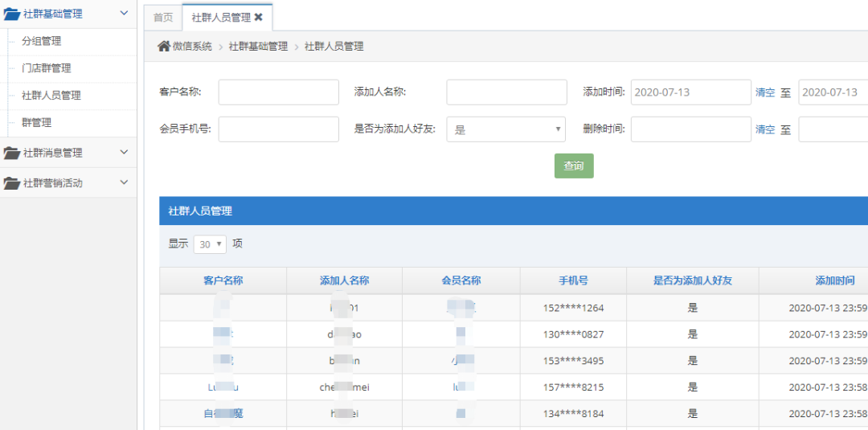868x430 pixels.
Task: Click the 社群营销活动 folder icon
Action: (11, 182)
